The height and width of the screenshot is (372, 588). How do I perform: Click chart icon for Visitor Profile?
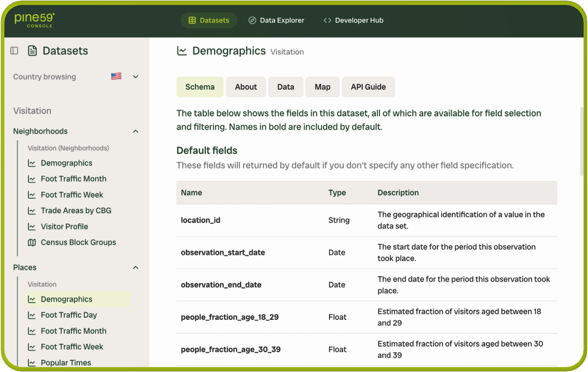(31, 226)
